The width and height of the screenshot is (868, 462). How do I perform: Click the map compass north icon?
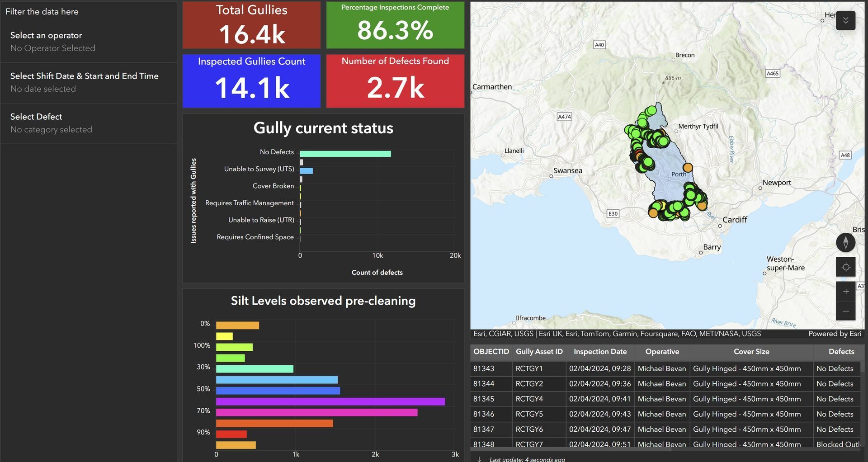click(x=845, y=243)
